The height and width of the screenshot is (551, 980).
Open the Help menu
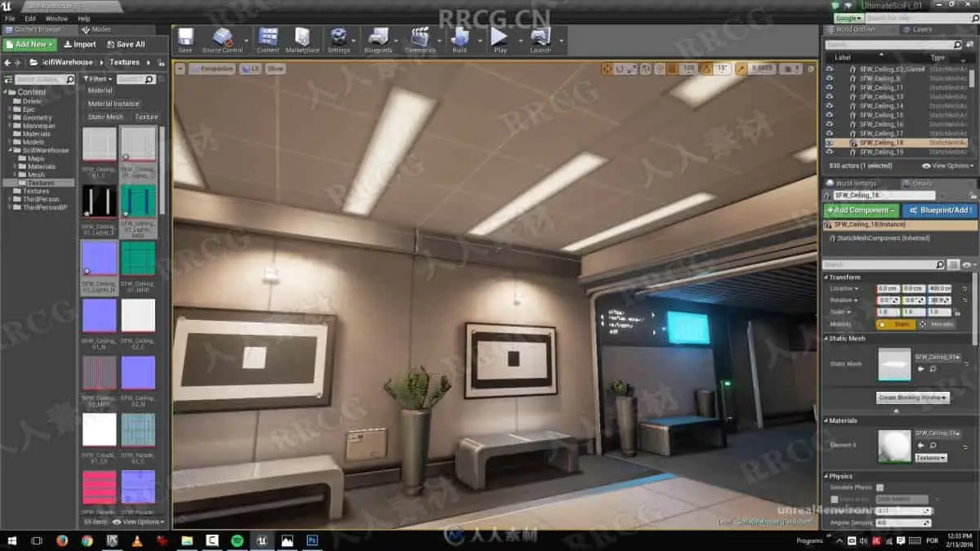point(84,18)
